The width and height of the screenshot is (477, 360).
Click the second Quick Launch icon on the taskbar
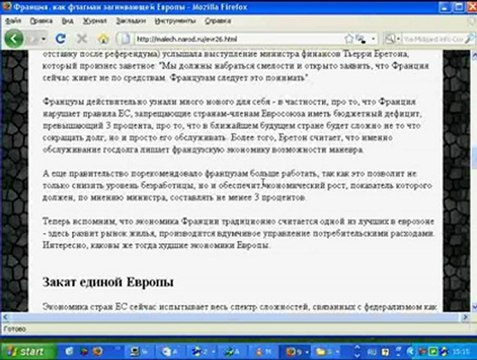tap(83, 351)
